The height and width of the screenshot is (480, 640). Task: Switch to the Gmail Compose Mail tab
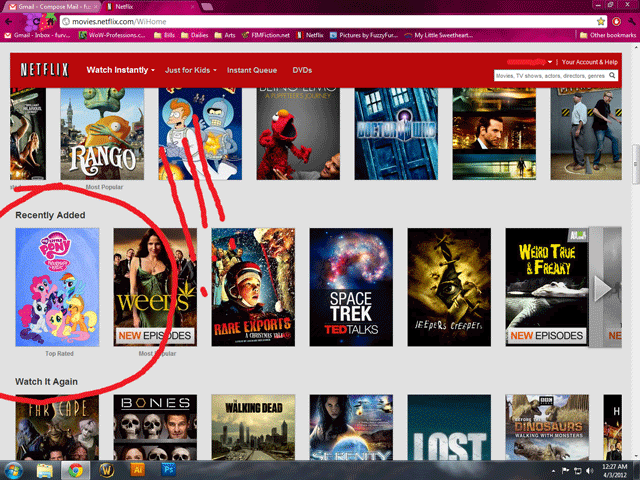tap(52, 7)
